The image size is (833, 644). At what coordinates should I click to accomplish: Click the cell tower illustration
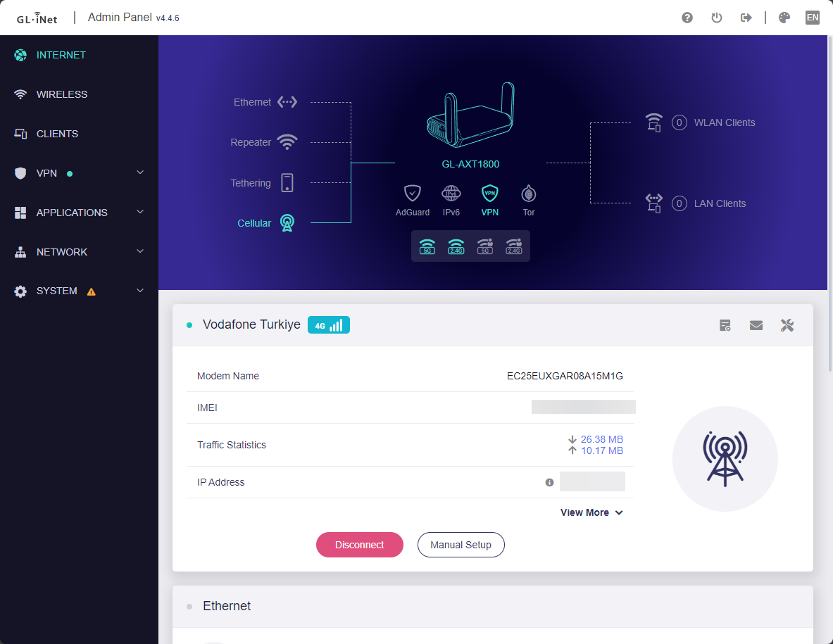click(x=725, y=459)
